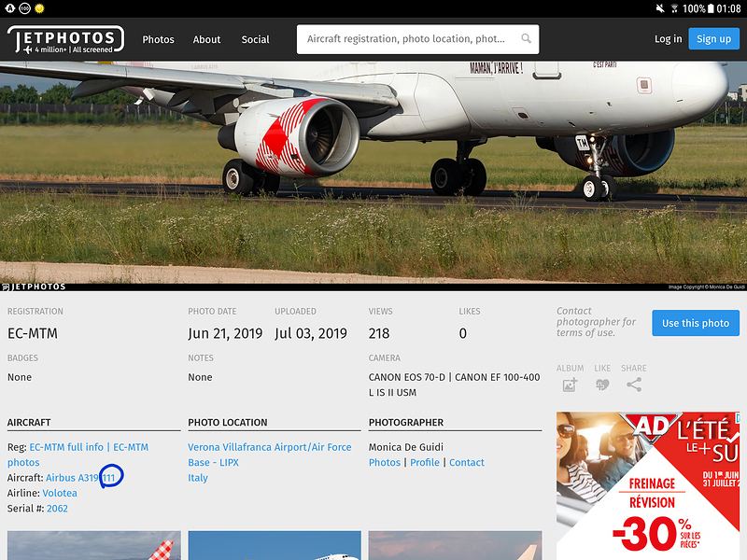Viewport: 747px width, 560px height.
Task: Click Log in
Action: pos(668,39)
